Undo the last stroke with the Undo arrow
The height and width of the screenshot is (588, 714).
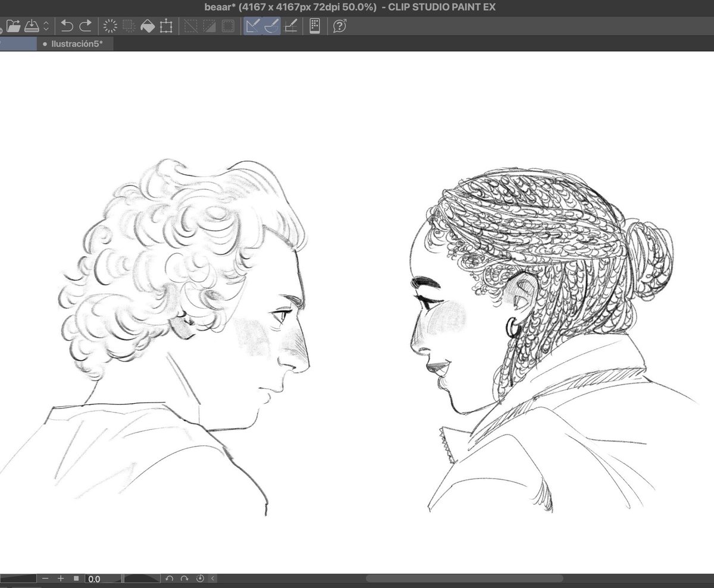point(67,26)
